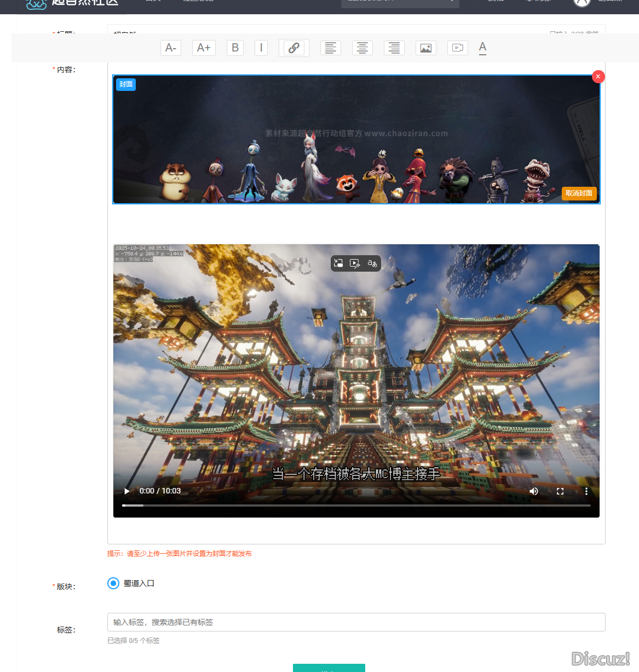639x672 pixels.
Task: Insert an image into the content
Action: (426, 48)
